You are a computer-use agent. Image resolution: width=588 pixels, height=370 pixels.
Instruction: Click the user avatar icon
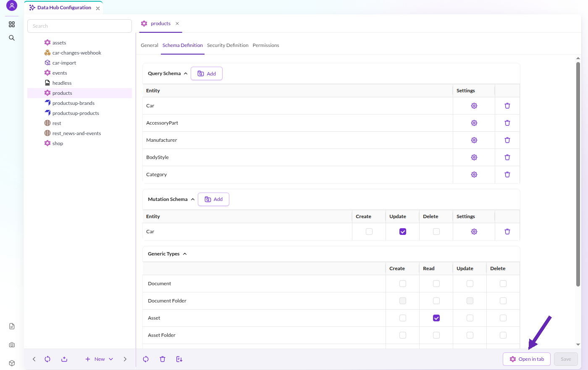(12, 6)
